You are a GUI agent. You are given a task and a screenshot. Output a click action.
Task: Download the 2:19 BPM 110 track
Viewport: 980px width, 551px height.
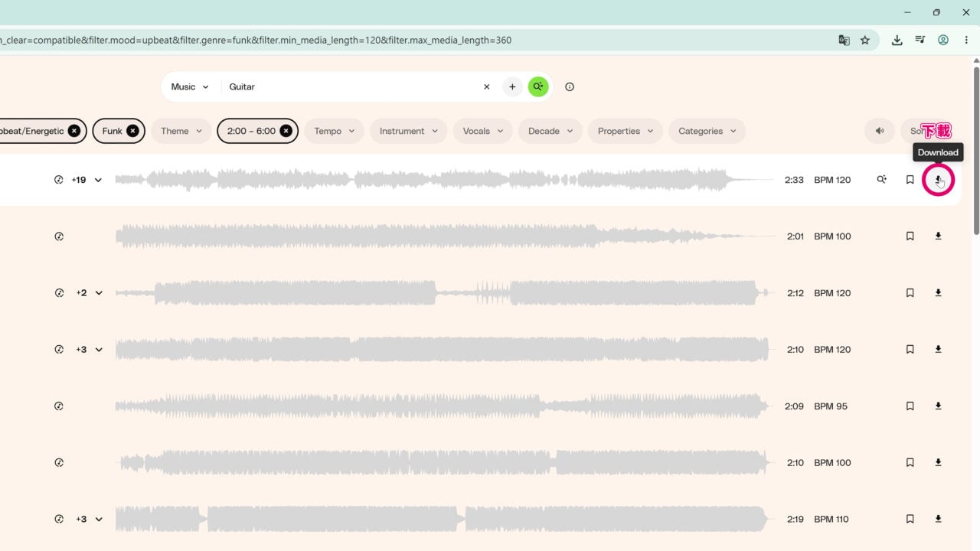[x=938, y=519]
